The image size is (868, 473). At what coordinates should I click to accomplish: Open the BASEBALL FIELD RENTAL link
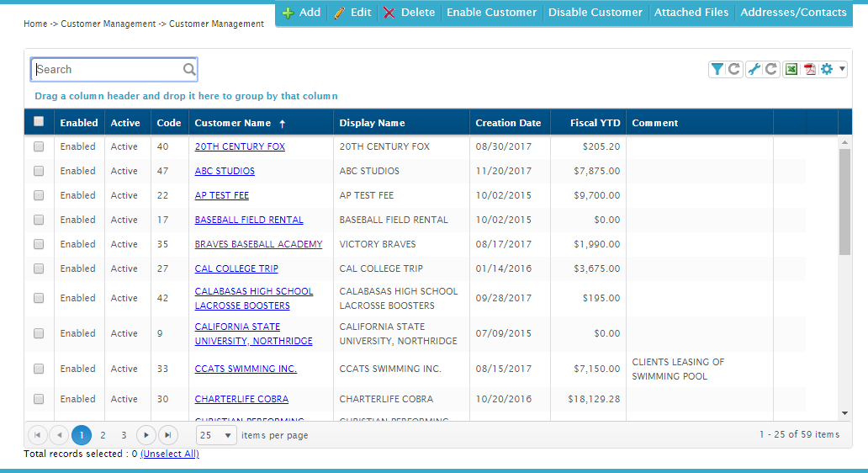pyautogui.click(x=249, y=220)
